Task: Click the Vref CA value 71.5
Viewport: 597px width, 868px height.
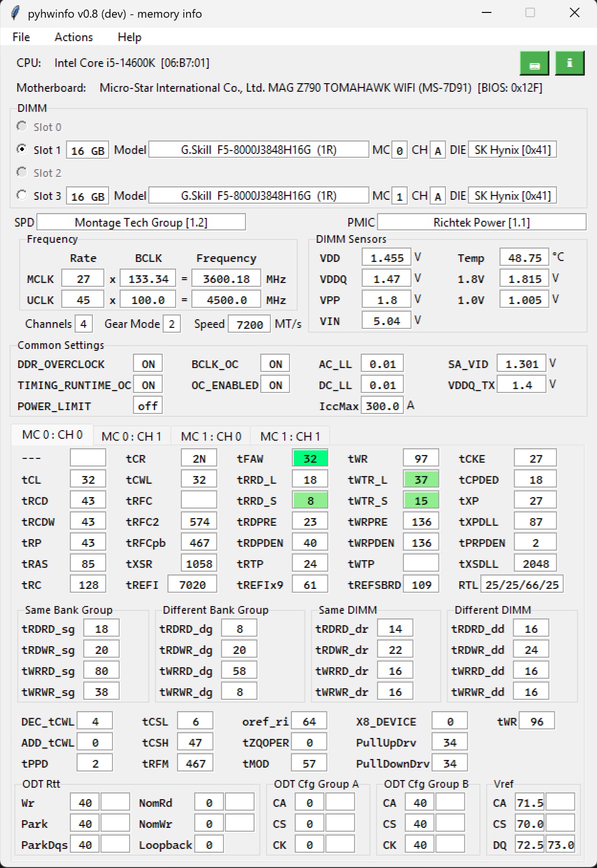Action: point(530,803)
